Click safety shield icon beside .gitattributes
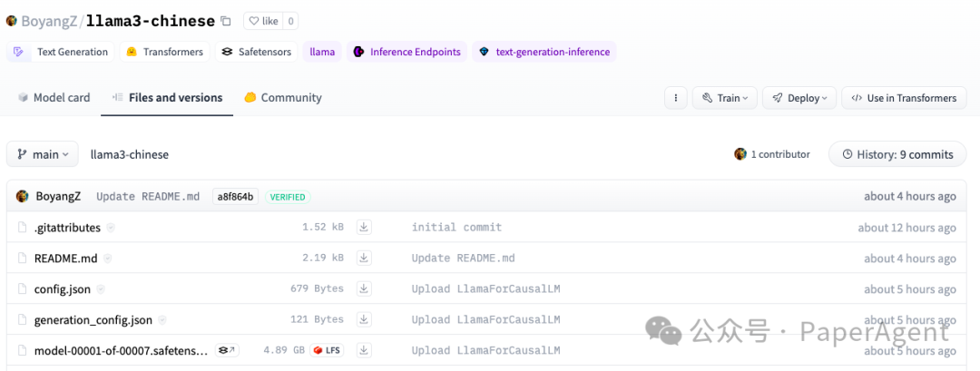 click(111, 228)
